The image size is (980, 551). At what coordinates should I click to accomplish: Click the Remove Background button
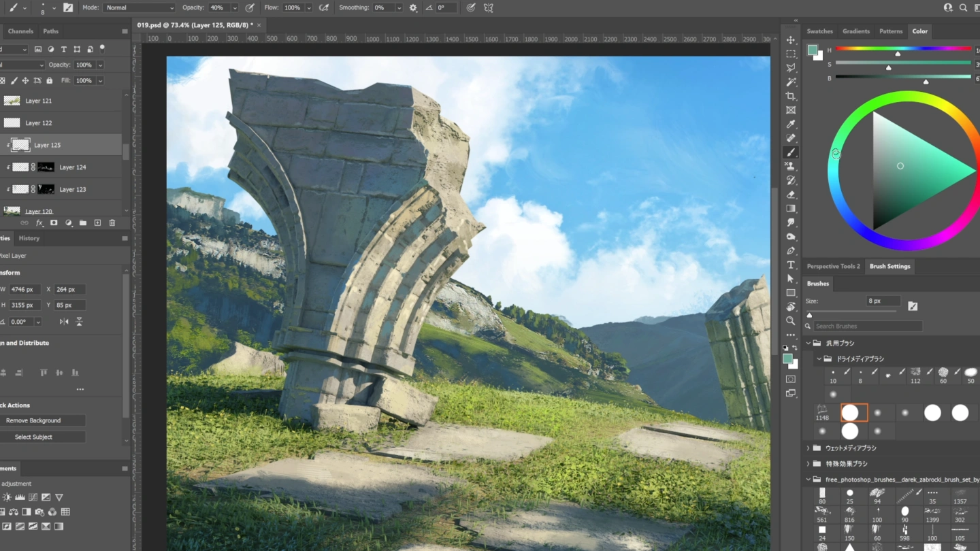pyautogui.click(x=34, y=420)
